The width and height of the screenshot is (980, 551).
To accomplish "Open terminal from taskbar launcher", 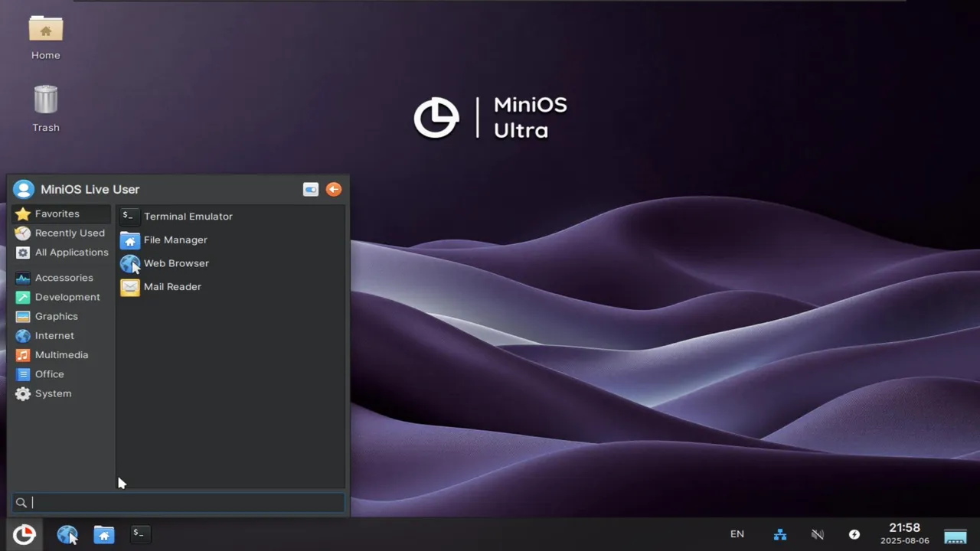I will [139, 534].
